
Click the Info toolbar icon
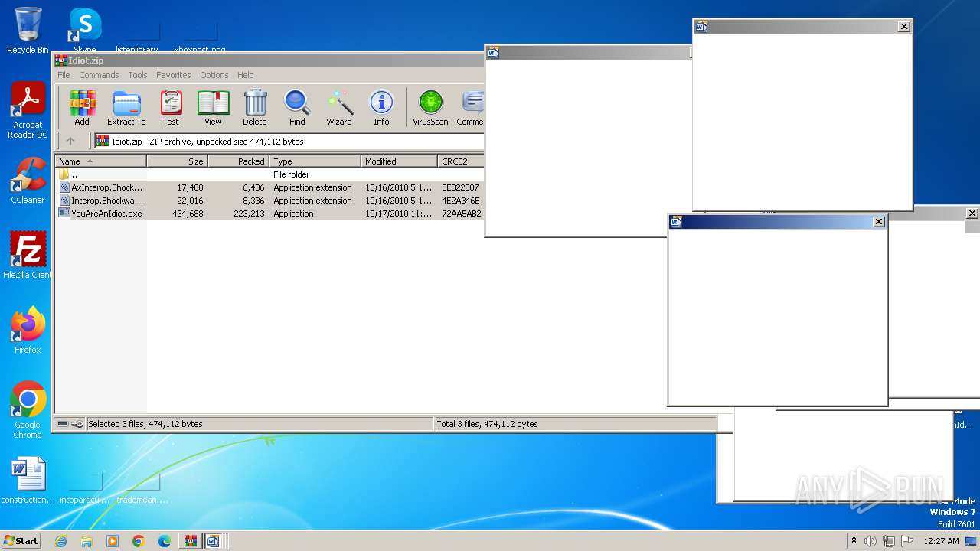pyautogui.click(x=381, y=107)
